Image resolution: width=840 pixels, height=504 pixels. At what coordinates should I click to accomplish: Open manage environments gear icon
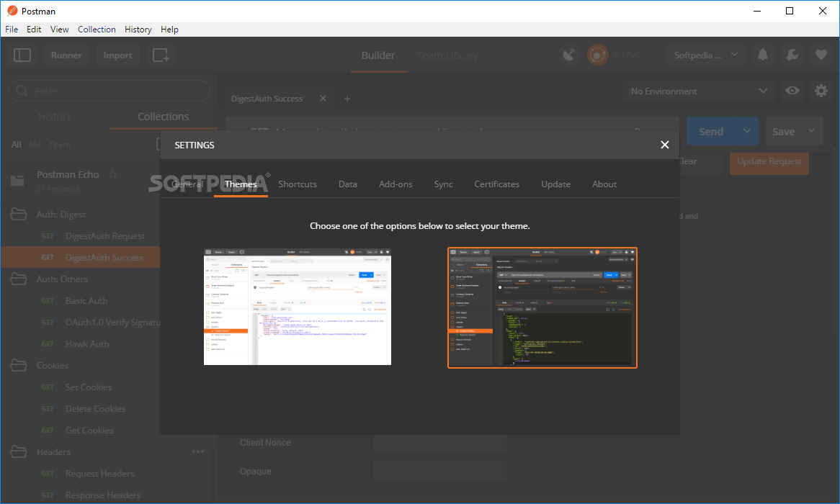821,91
